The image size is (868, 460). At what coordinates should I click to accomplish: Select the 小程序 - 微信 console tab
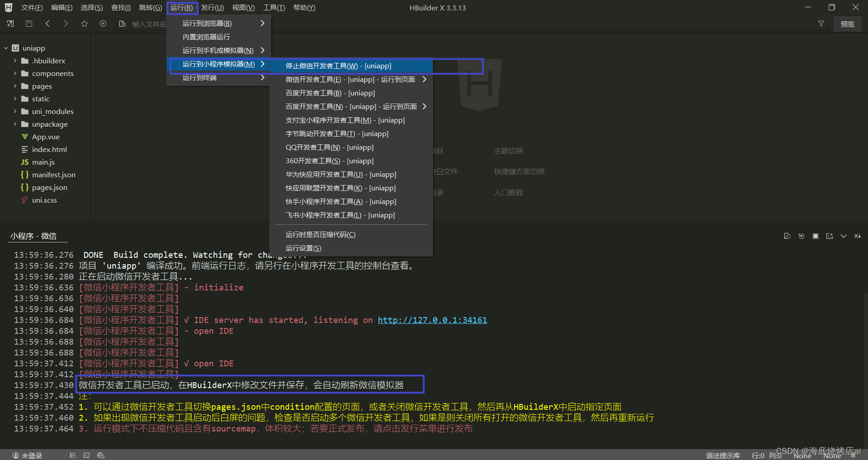click(33, 236)
